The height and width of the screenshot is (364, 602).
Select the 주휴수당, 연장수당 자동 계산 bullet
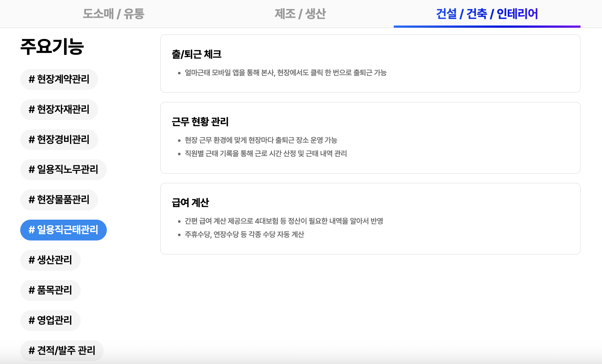click(x=245, y=235)
